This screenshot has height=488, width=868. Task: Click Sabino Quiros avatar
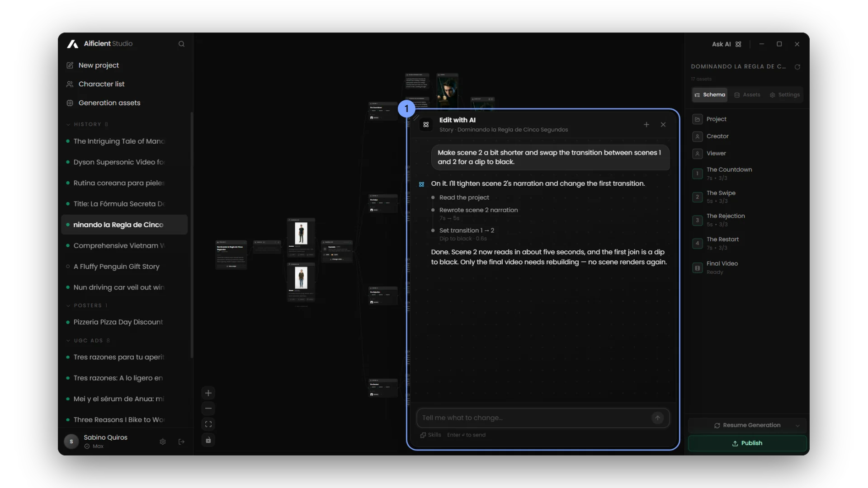pyautogui.click(x=71, y=441)
